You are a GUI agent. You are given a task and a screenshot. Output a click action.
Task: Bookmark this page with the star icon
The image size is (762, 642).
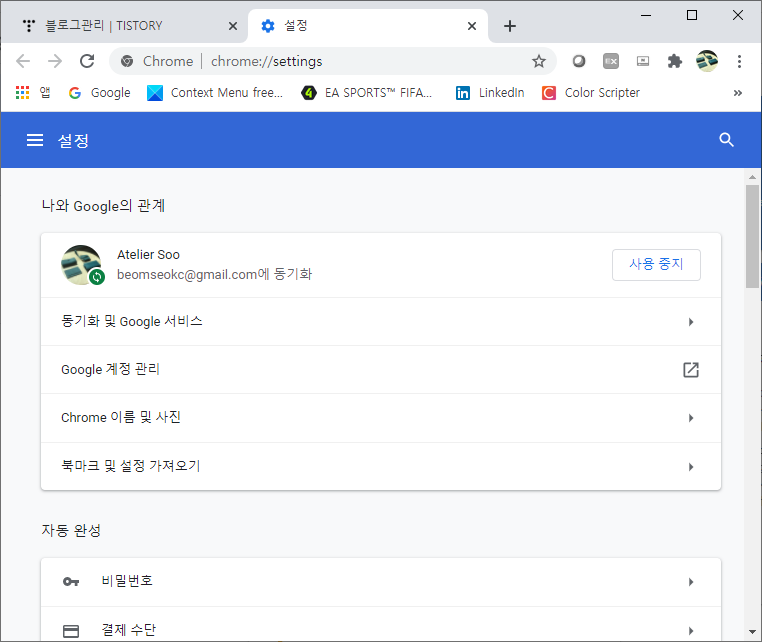[x=538, y=61]
